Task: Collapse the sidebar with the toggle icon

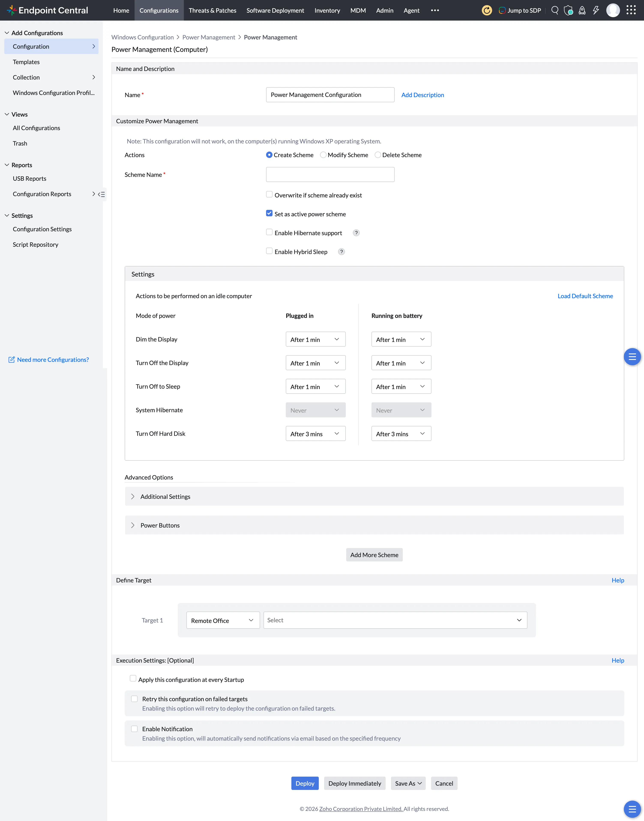Action: 101,194
